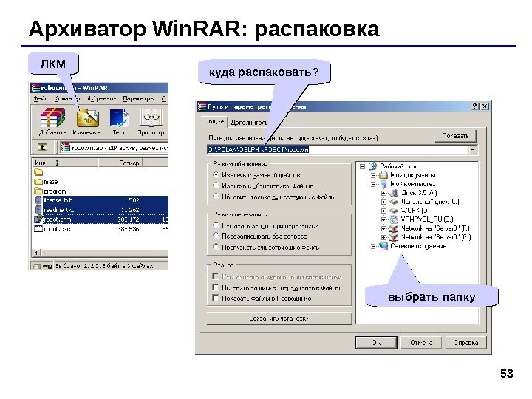Toggle the Сетевое окружение tree expander

[x=373, y=246]
